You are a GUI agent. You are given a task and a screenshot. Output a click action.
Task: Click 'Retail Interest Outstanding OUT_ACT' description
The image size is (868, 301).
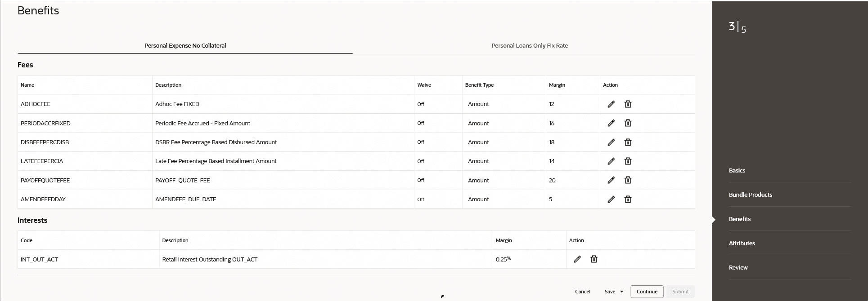(210, 259)
